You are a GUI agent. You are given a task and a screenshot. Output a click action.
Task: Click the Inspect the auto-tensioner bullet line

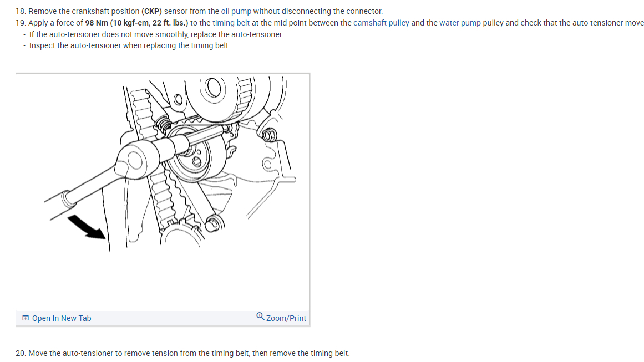(129, 45)
